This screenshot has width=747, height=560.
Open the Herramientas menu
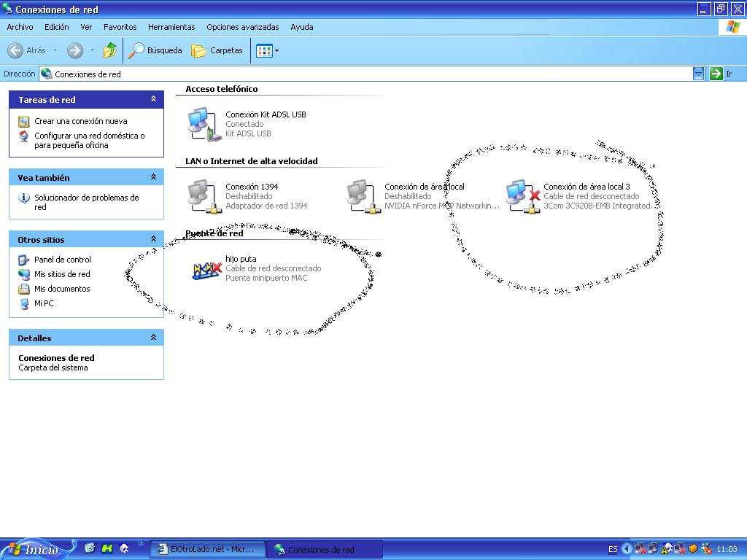171,27
